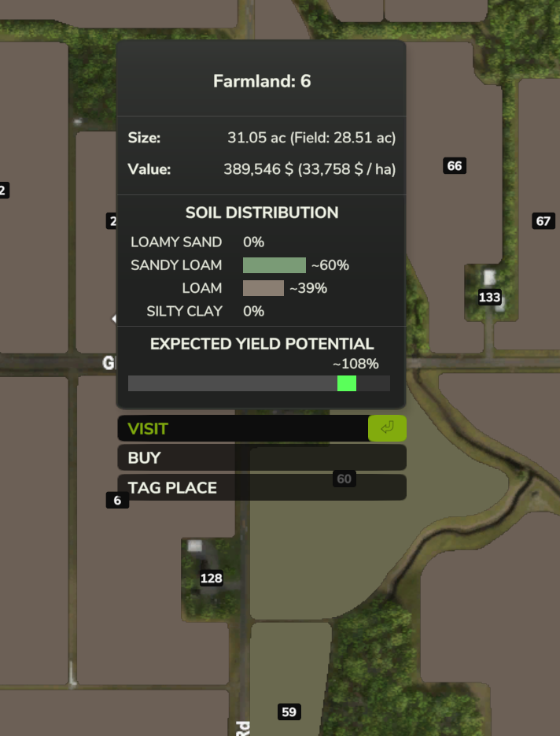Click the '~60%' percentage

330,265
